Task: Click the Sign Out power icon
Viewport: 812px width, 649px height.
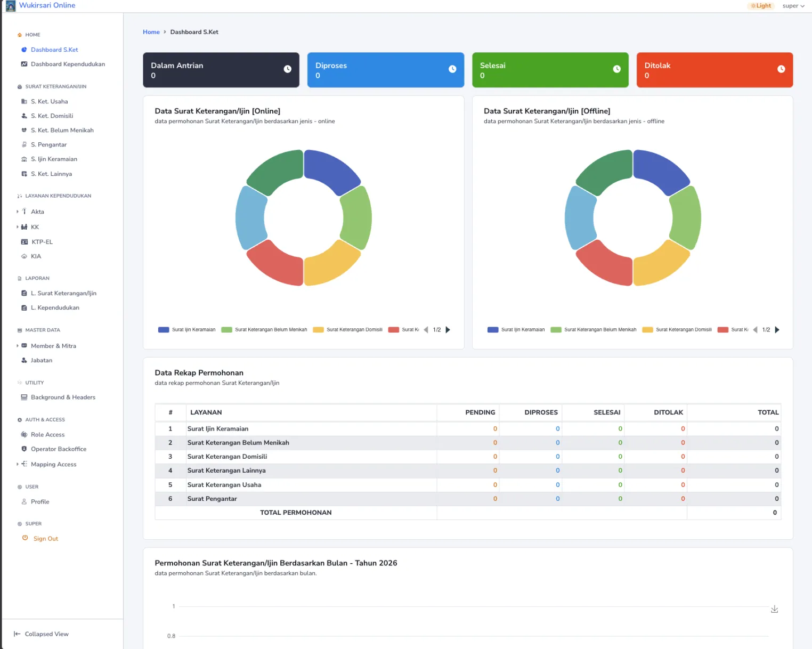Action: tap(25, 538)
